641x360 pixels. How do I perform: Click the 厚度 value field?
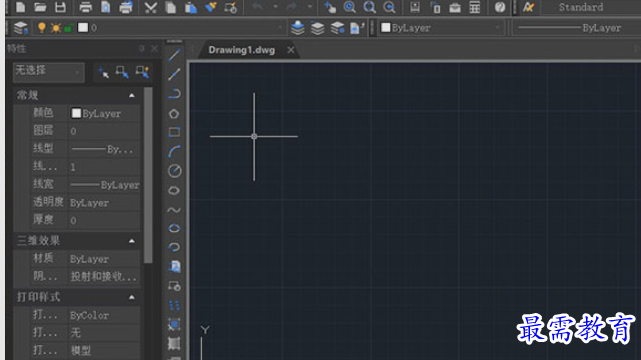click(x=104, y=221)
